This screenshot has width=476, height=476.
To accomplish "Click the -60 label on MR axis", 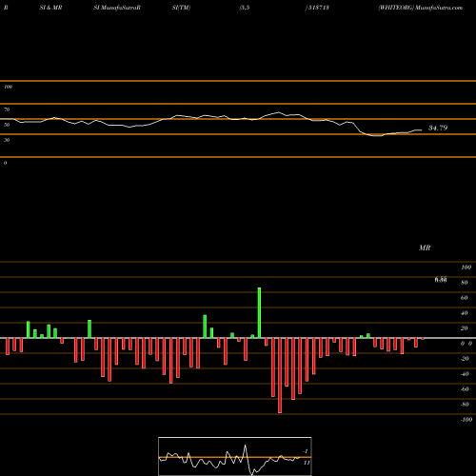I will click(x=465, y=389).
